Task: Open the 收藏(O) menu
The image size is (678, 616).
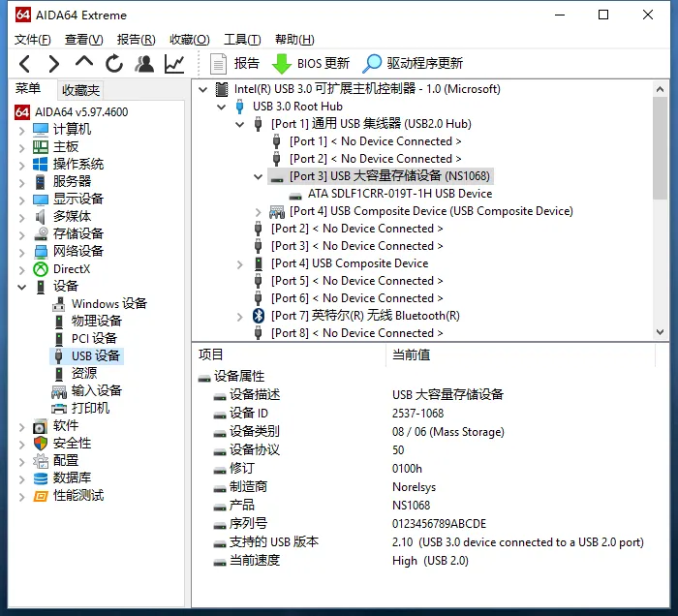Action: [x=190, y=40]
